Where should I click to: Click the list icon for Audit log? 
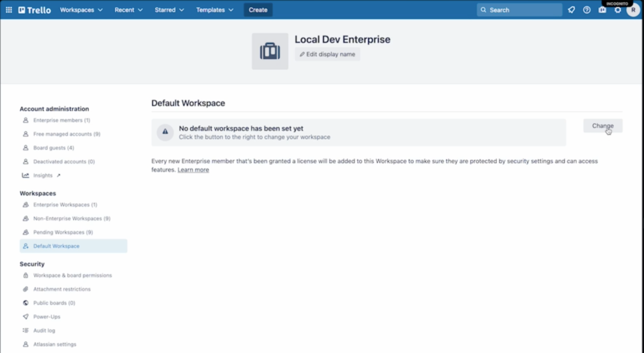pos(26,331)
